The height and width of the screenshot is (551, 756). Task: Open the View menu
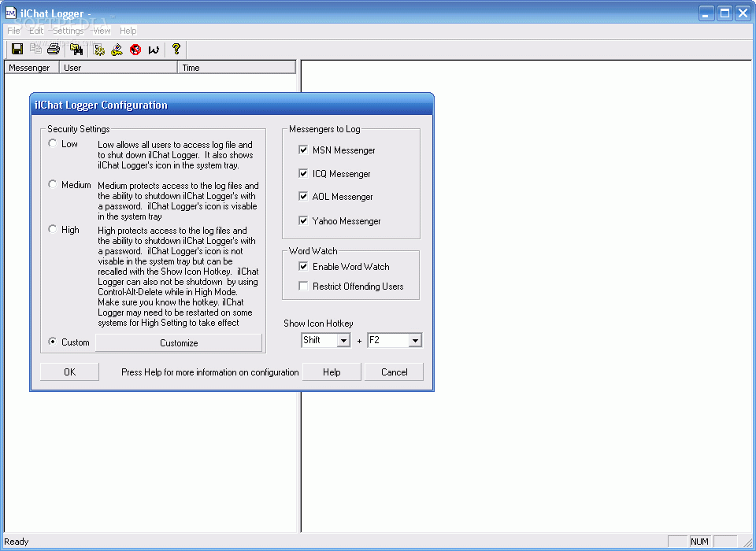(102, 31)
